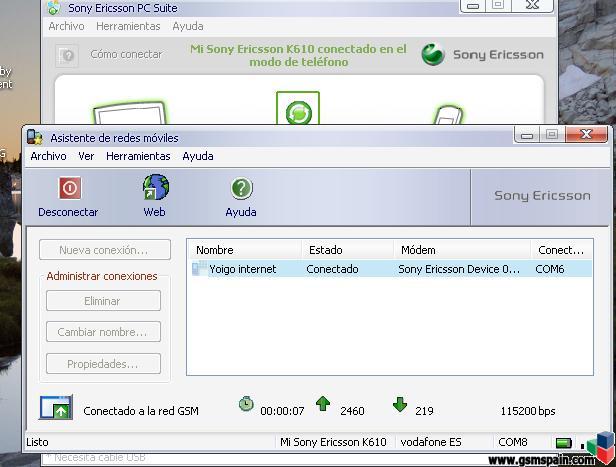Viewport: 616px width, 467px height.
Task: Click the Asistente de redes móviles title icon
Action: 35,137
